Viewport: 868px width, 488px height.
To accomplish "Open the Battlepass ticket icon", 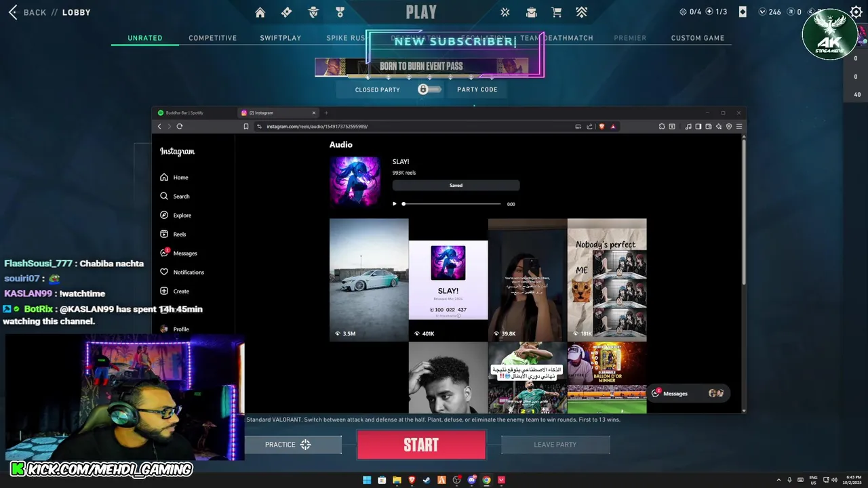I will 286,12.
